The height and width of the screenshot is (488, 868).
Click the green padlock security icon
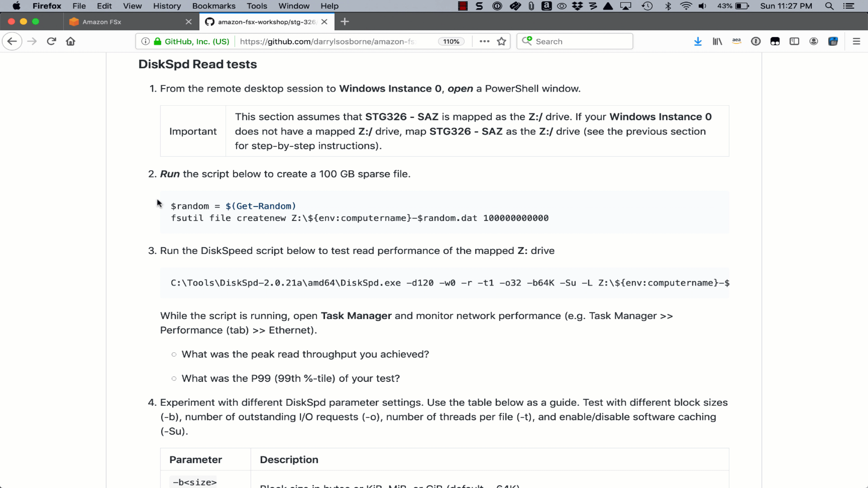[157, 41]
